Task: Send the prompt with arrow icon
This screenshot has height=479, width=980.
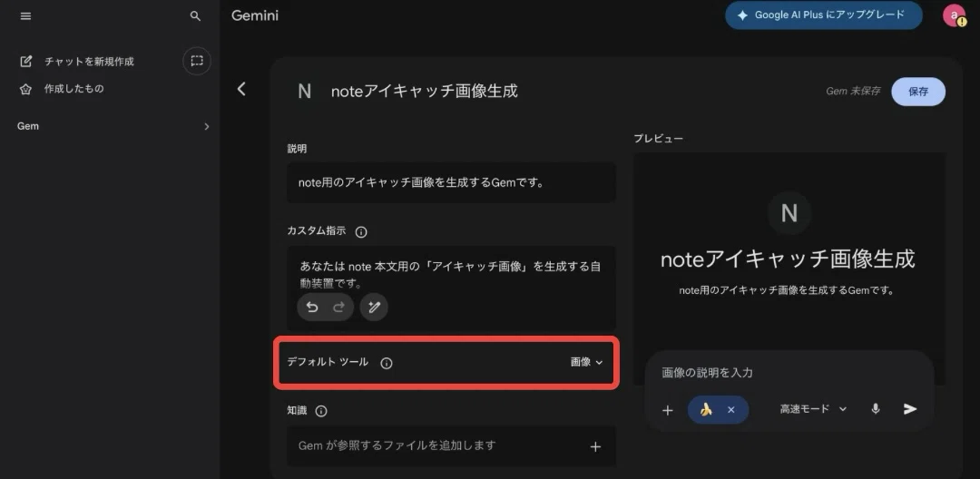Action: [910, 409]
